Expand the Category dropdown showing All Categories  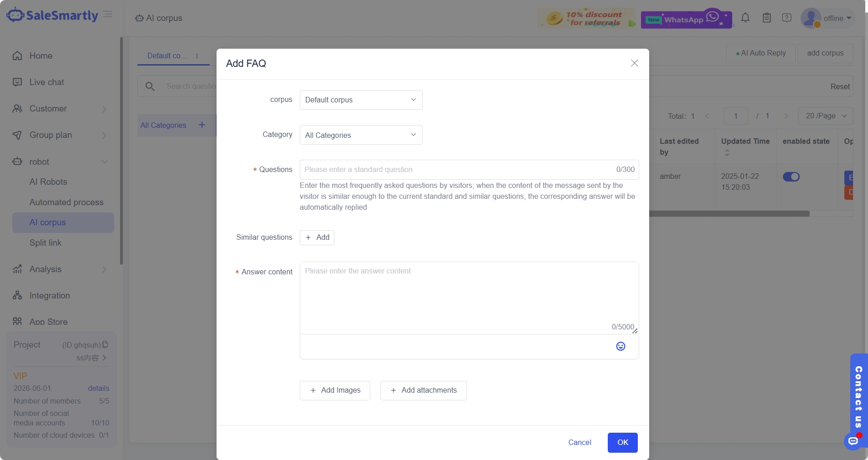coord(361,135)
